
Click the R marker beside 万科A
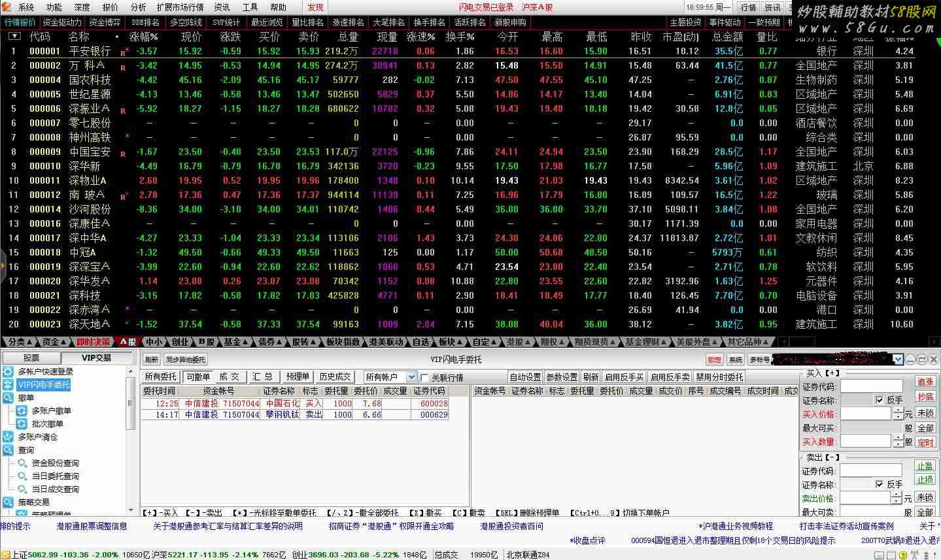coord(123,67)
